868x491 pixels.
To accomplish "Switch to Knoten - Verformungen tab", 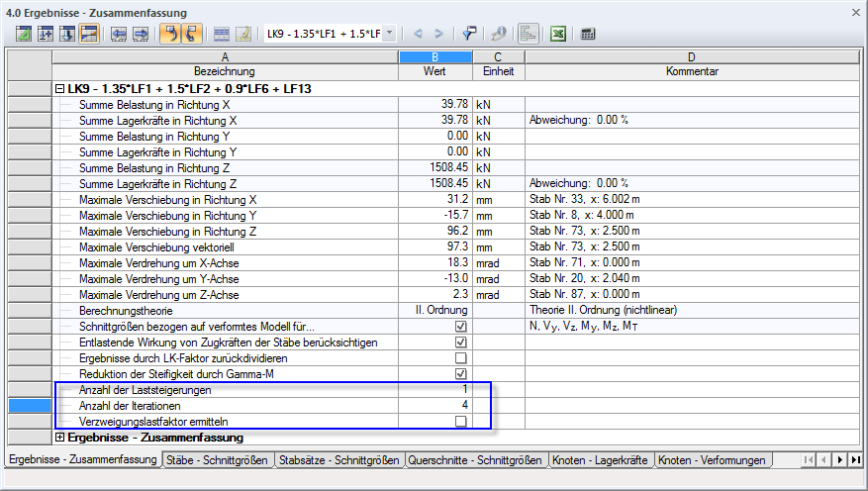I will [x=712, y=460].
